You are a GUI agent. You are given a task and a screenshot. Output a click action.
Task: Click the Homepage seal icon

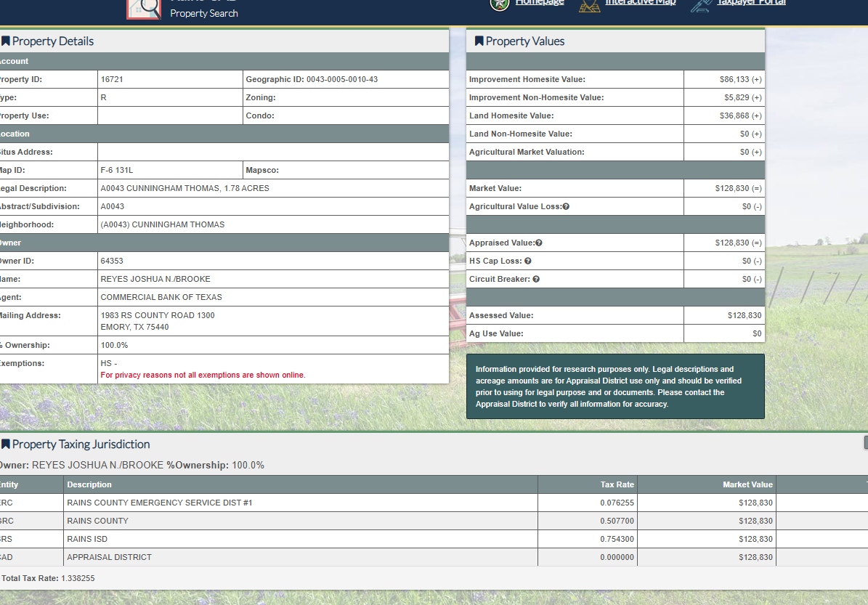click(500, 4)
